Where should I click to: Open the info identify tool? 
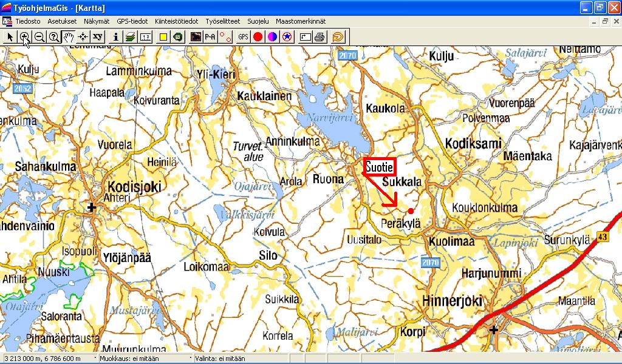pyautogui.click(x=116, y=37)
